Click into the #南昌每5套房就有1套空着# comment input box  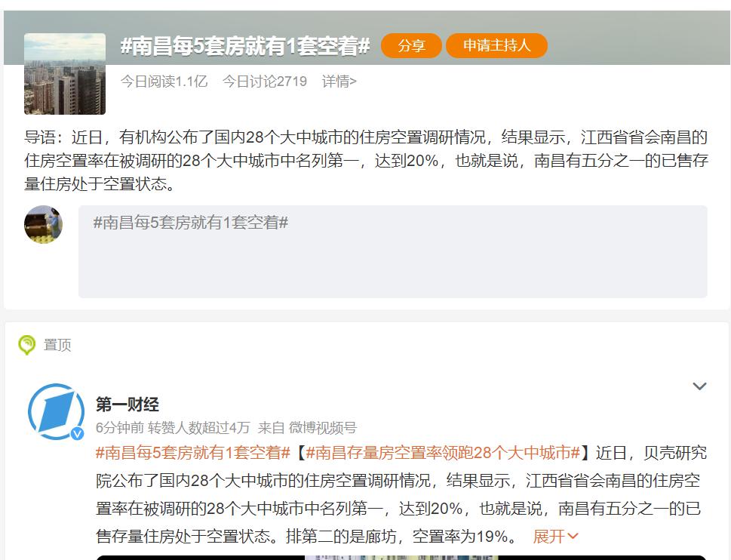tap(392, 251)
